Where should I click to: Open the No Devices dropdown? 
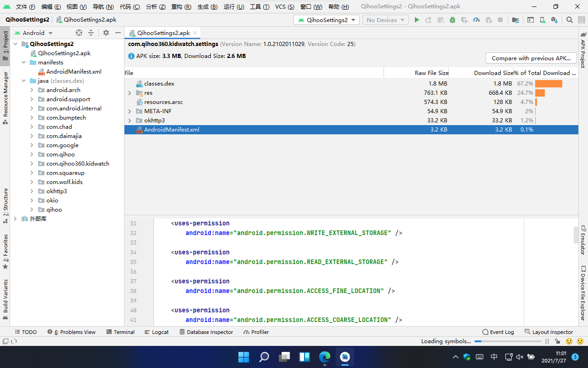pyautogui.click(x=385, y=20)
